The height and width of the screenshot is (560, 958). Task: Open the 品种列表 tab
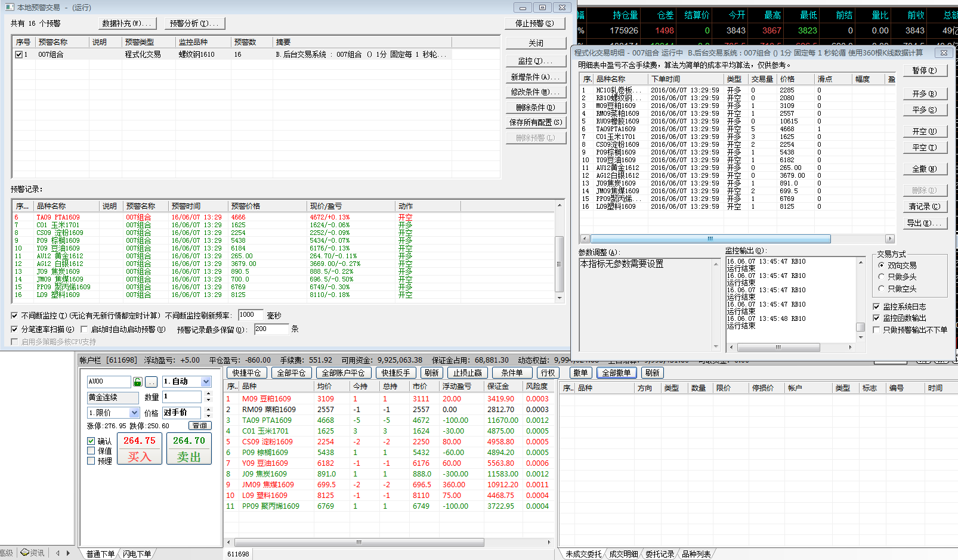[x=696, y=554]
